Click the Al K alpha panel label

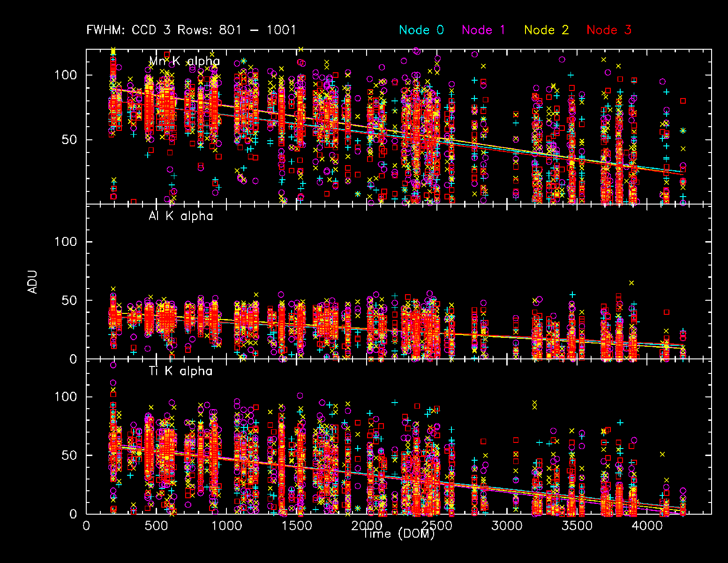point(180,216)
